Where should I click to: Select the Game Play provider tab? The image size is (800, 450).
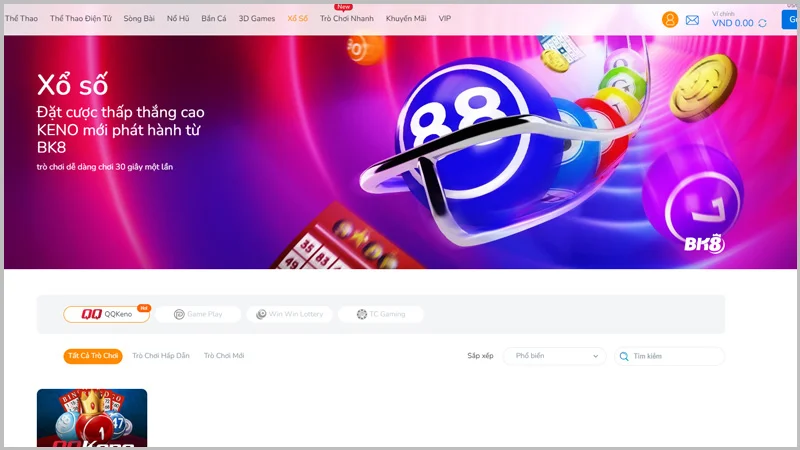(198, 314)
